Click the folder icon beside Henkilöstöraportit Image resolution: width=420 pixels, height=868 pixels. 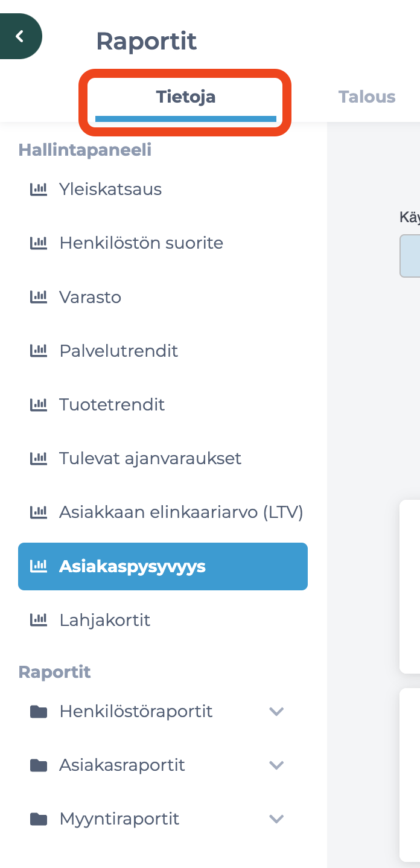tap(39, 712)
